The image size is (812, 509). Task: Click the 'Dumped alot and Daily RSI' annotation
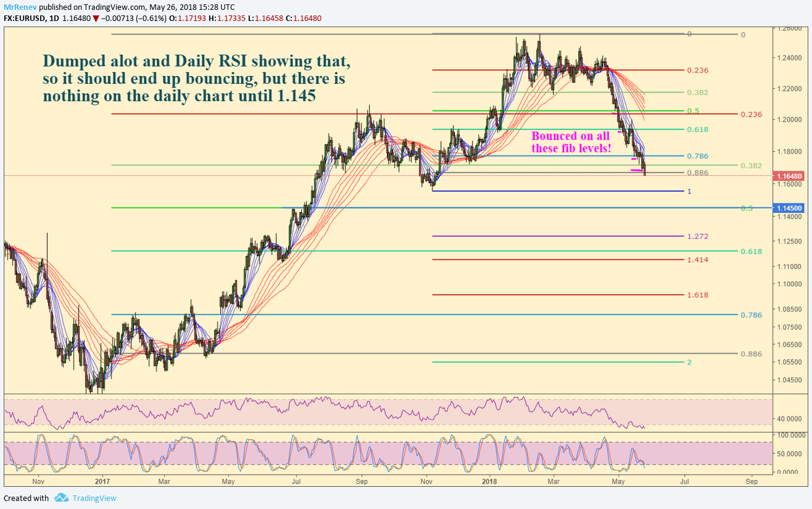[x=197, y=79]
